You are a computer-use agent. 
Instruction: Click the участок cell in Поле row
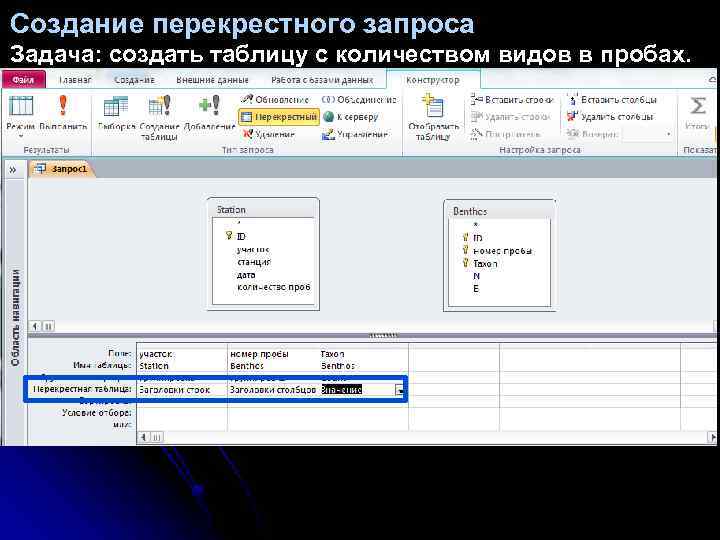(182, 354)
